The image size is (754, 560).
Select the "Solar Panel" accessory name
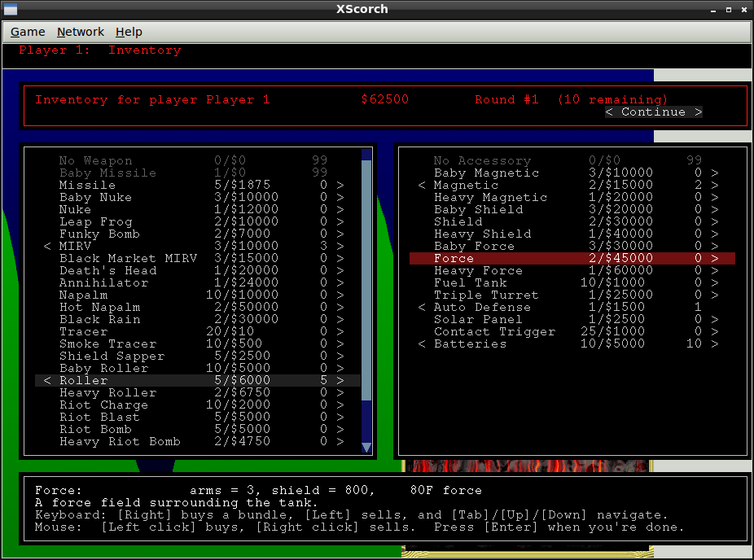[478, 319]
